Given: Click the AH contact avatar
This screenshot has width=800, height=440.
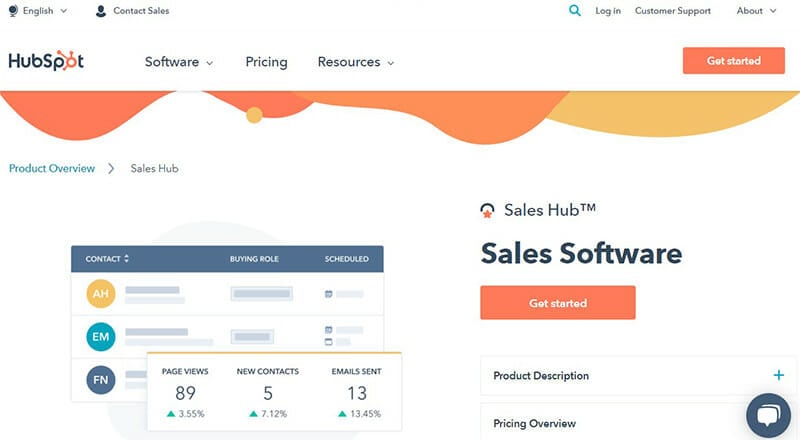Looking at the screenshot, I should (x=101, y=294).
